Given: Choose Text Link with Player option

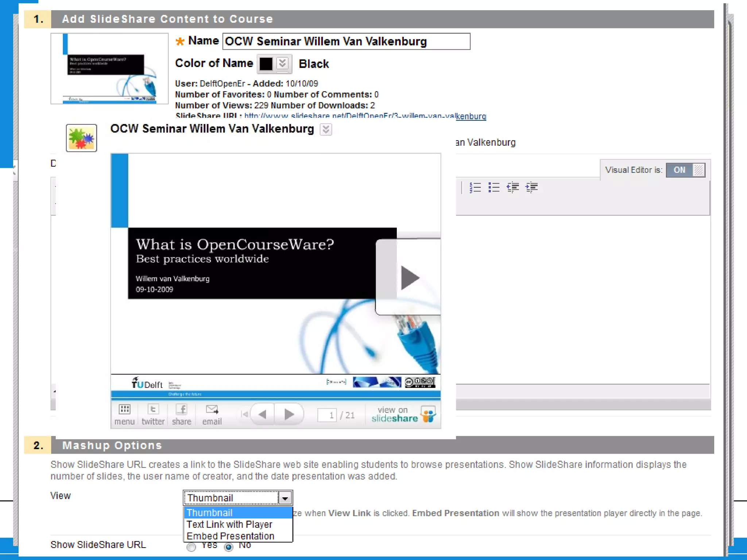Looking at the screenshot, I should pos(229,524).
